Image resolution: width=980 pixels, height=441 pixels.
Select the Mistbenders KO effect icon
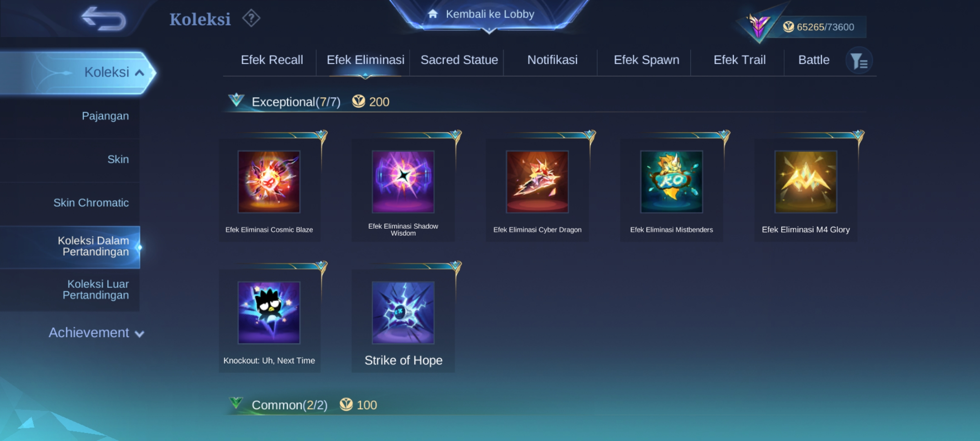coord(672,182)
